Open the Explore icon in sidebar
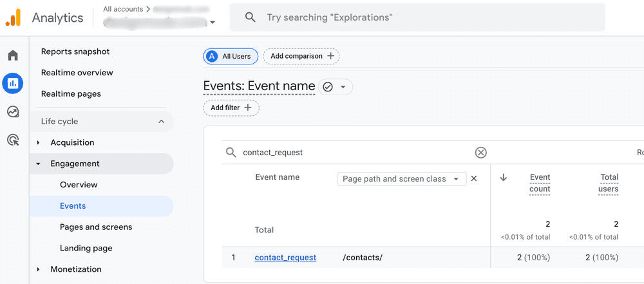This screenshot has height=284, width=644. [13, 111]
